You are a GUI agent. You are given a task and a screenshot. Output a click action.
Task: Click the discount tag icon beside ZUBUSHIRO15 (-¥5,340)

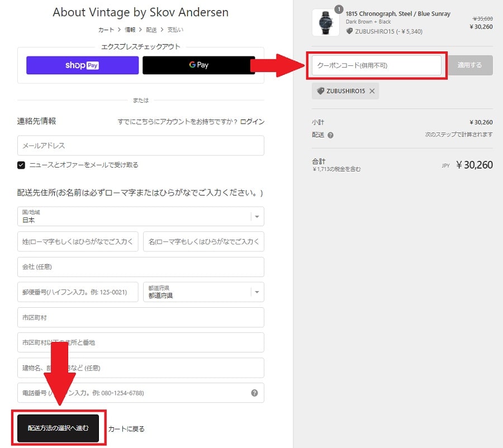point(349,31)
